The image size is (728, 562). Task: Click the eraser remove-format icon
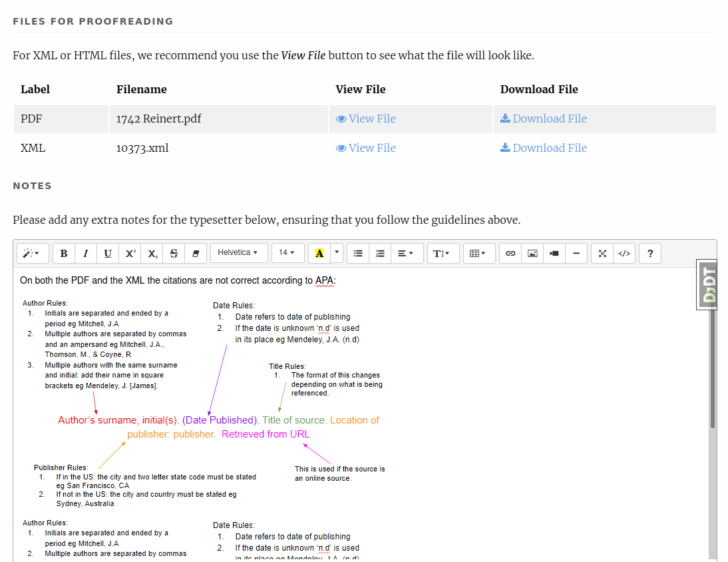pos(196,253)
